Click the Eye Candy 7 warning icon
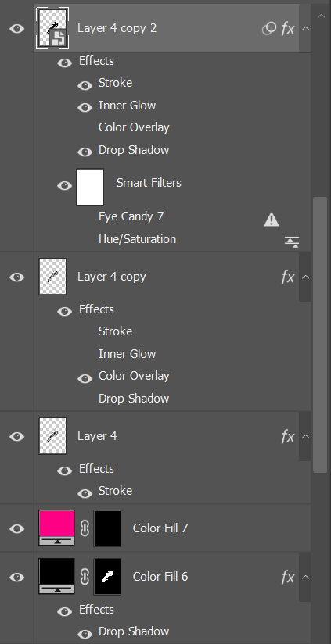This screenshot has width=331, height=644. [272, 220]
